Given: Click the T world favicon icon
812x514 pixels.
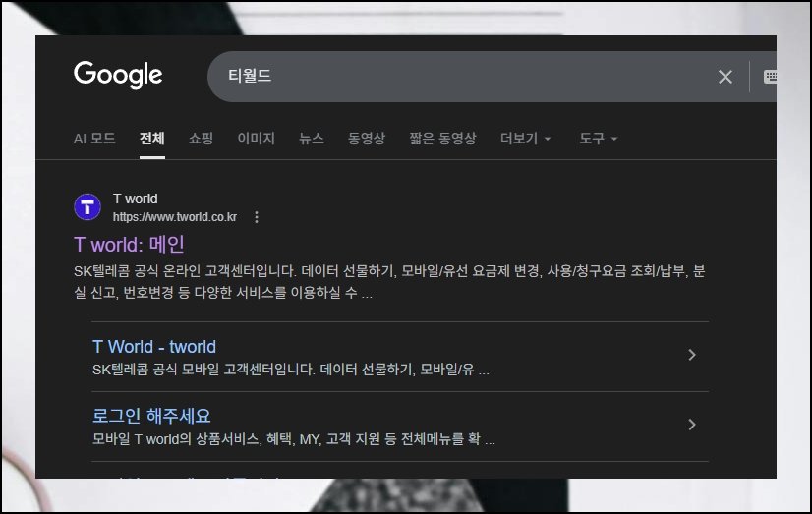Looking at the screenshot, I should 87,207.
